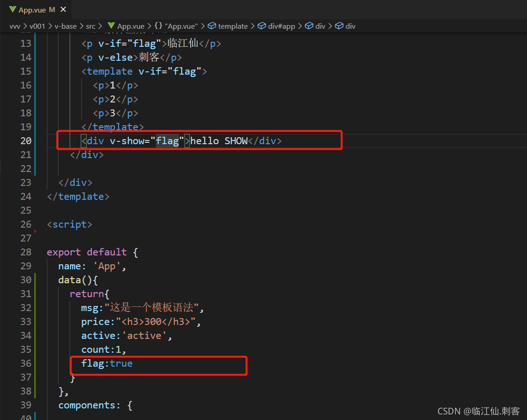Viewport: 527px width, 420px height.
Task: Open the v001 breadcrumb folder
Action: point(37,26)
